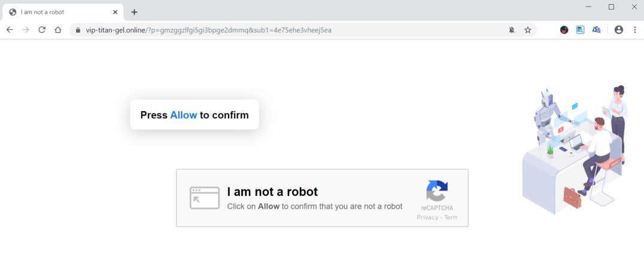Open the Chrome three-dot menu

(634, 30)
